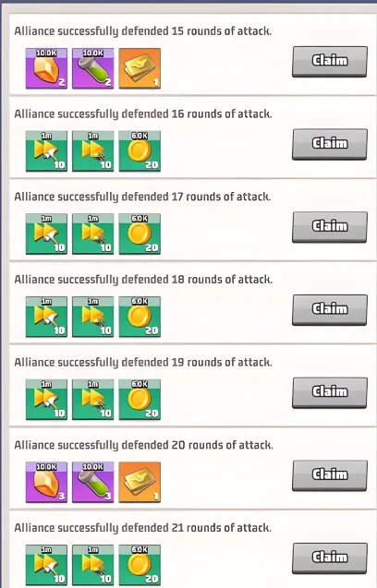Tap the 6.0K gold coin in 18 rounds row
Screen dimensions: 377x588
[140, 317]
